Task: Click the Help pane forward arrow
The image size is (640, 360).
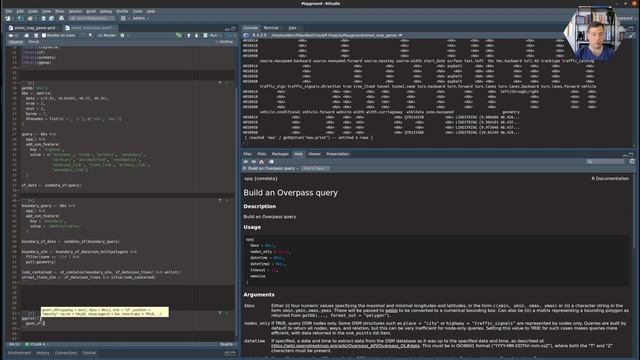Action: point(253,162)
